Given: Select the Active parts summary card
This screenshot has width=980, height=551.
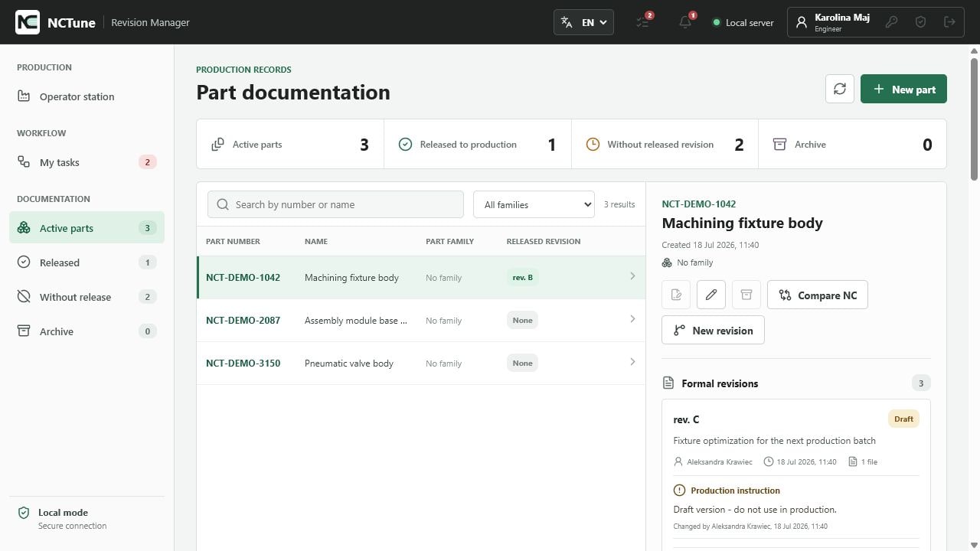Looking at the screenshot, I should click(x=290, y=144).
